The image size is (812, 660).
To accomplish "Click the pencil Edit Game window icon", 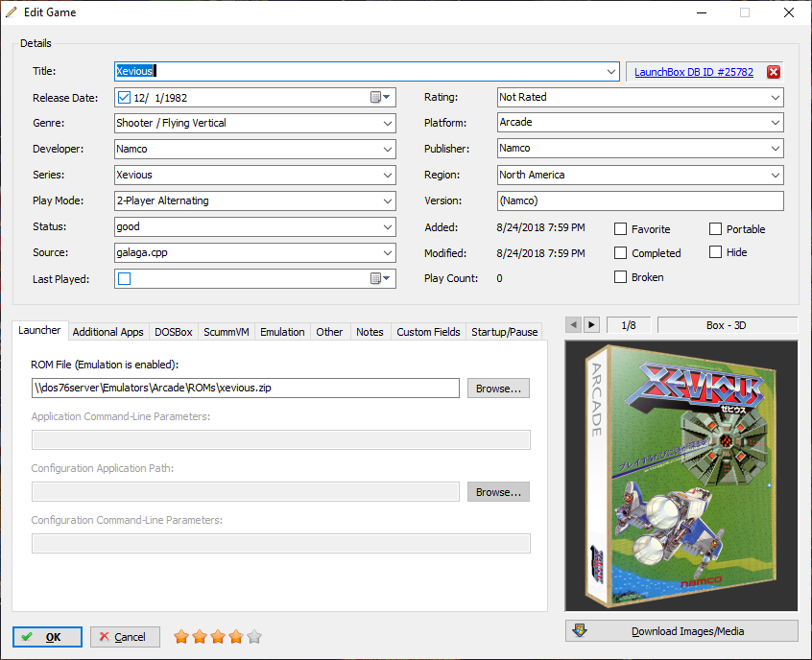I will click(x=11, y=12).
